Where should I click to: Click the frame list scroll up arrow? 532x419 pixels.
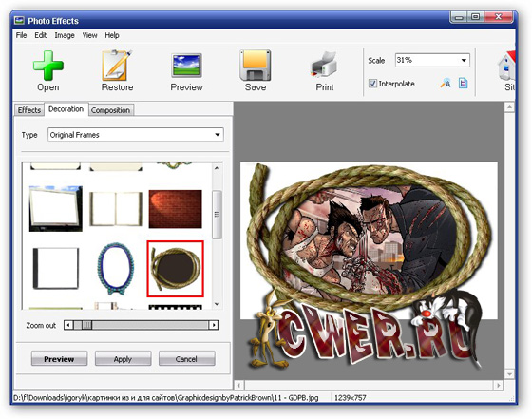click(x=217, y=168)
